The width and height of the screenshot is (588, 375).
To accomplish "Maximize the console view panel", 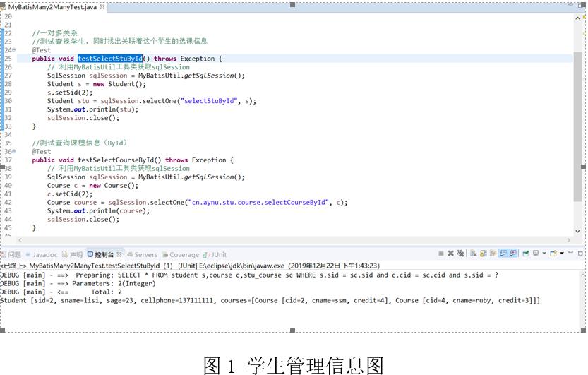I will coord(580,254).
